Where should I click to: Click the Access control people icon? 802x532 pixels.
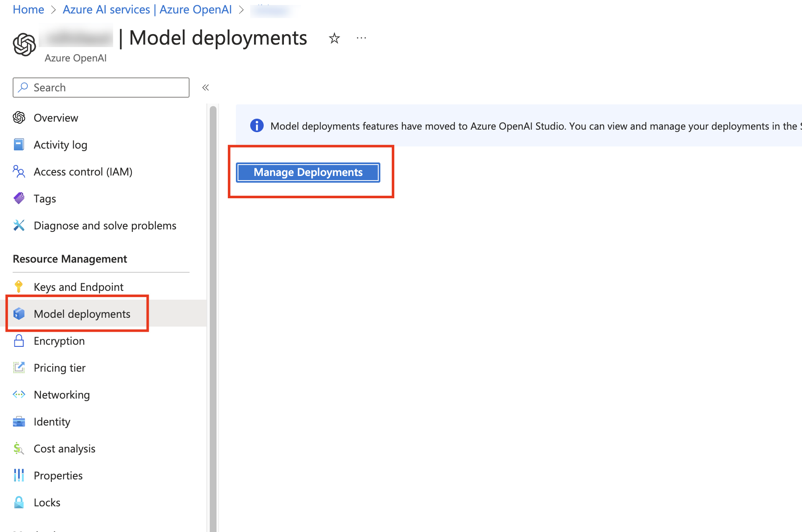pyautogui.click(x=19, y=172)
